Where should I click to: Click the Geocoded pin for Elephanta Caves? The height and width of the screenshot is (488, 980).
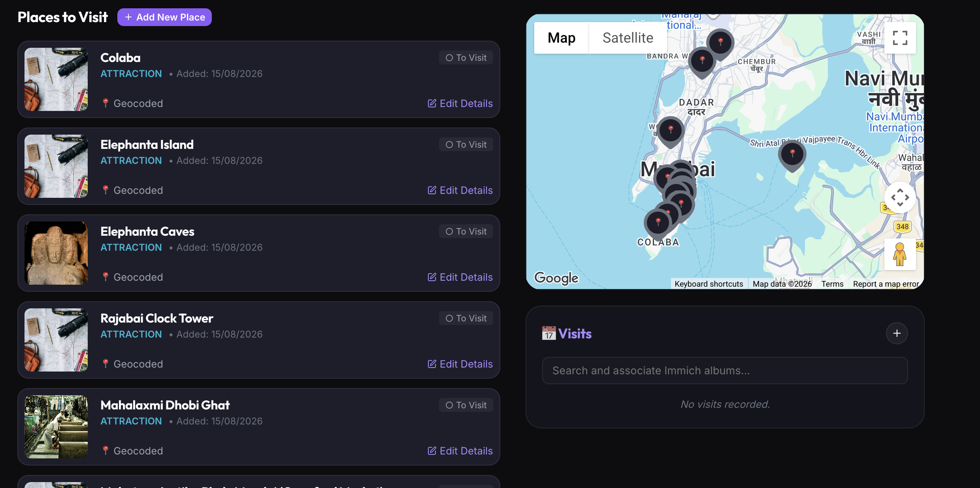106,277
